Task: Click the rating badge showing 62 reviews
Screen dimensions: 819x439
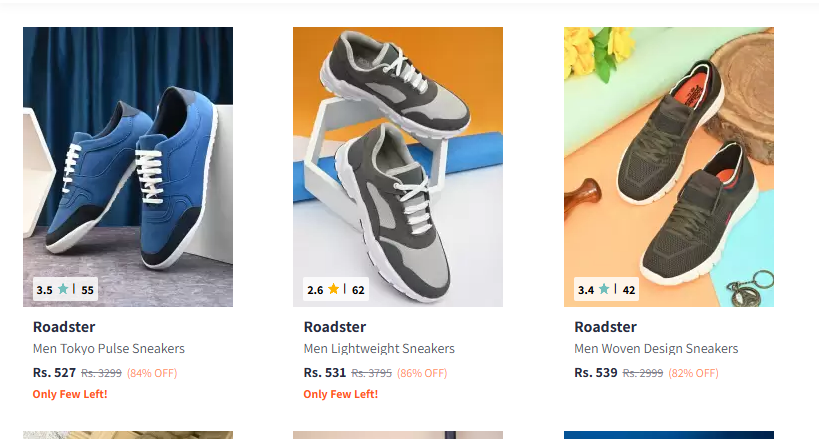Action: pyautogui.click(x=336, y=289)
